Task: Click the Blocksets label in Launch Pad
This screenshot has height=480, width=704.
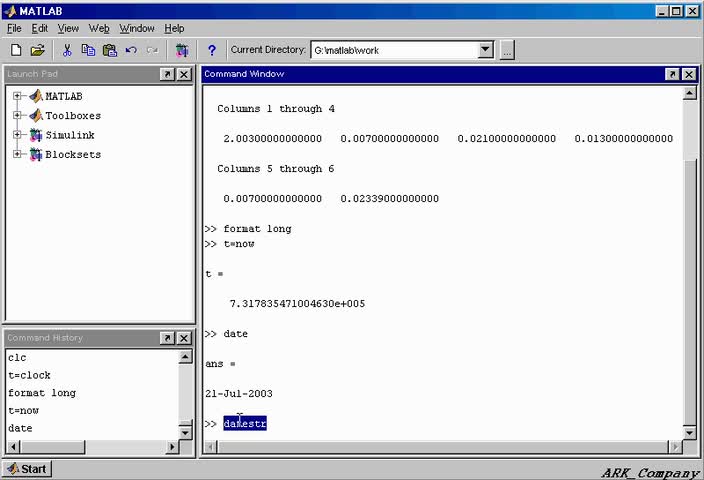Action: 73,154
